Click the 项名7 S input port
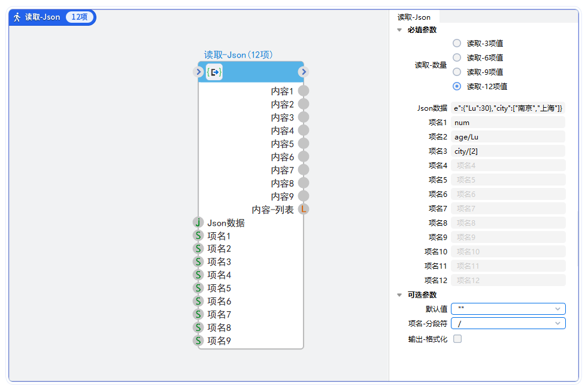588x389 pixels. 198,314
